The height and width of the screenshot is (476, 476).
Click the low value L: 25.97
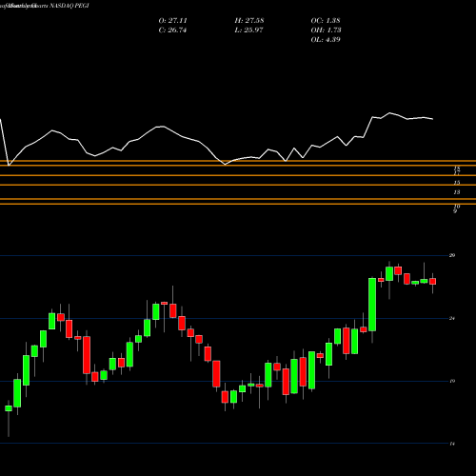tap(248, 30)
